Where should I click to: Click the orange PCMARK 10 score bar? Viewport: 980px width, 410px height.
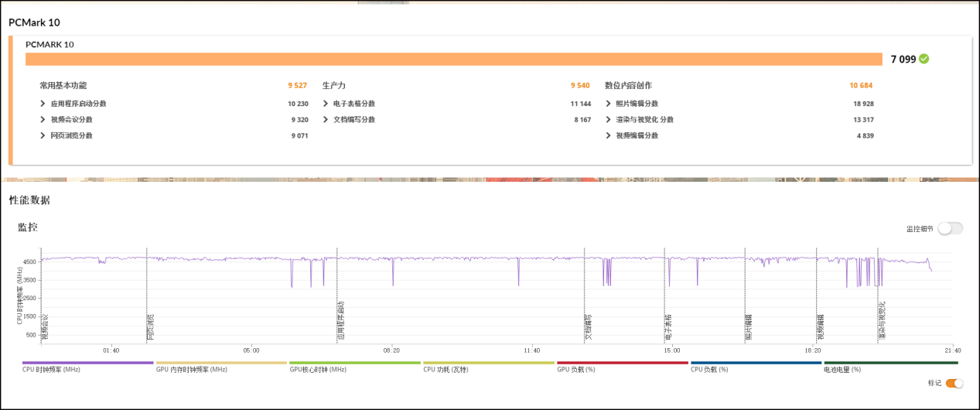(453, 60)
